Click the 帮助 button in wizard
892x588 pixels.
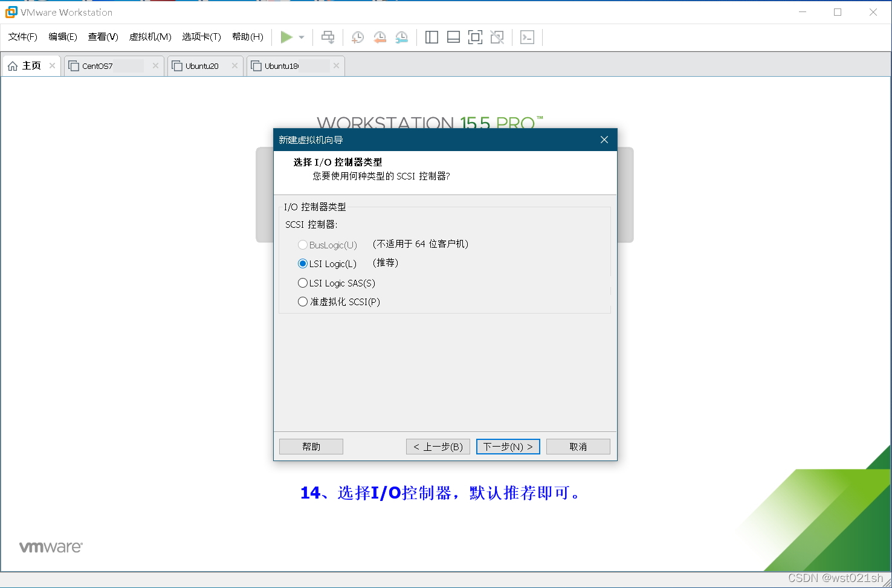coord(311,447)
